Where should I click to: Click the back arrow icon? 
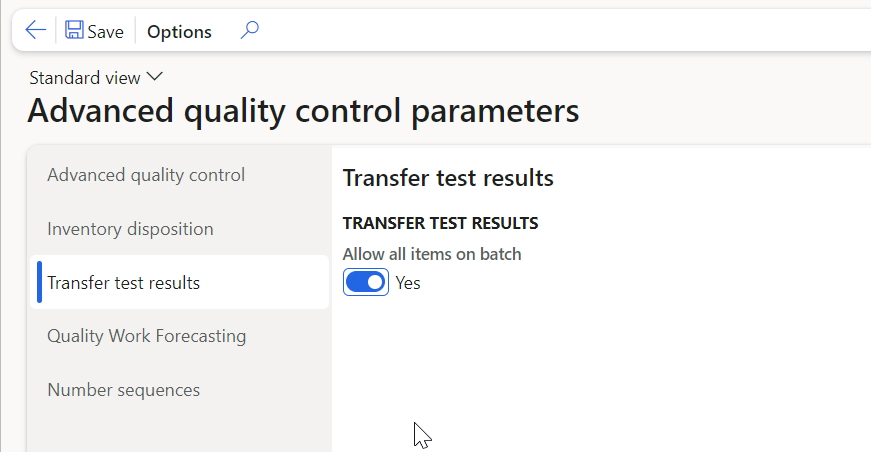(x=35, y=31)
